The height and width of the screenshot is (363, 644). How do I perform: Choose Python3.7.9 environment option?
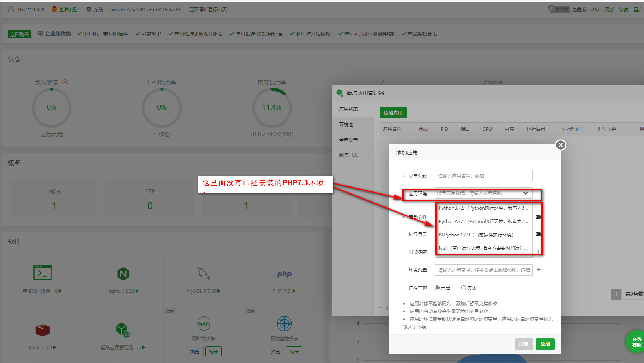(484, 208)
